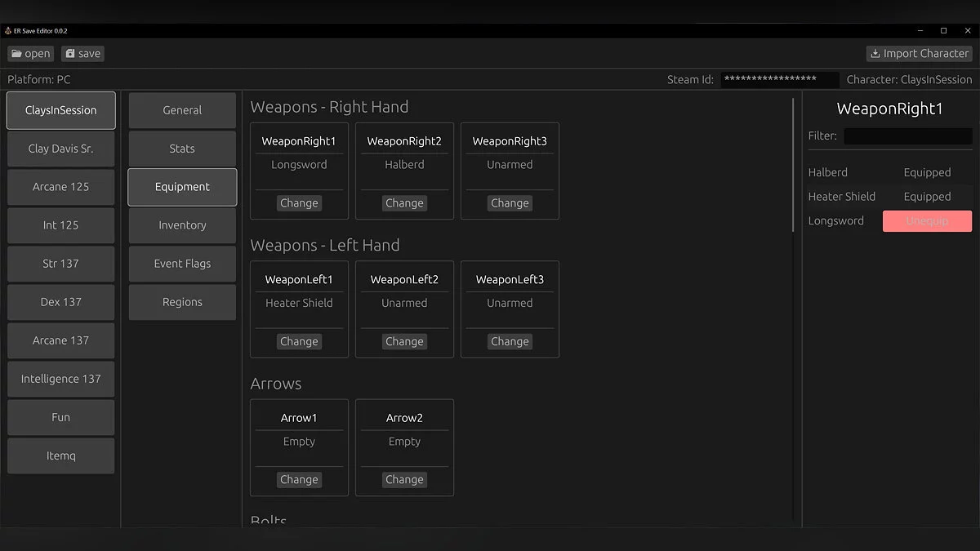
Task: Change the Halberd in WeaponRight2
Action: click(x=404, y=202)
